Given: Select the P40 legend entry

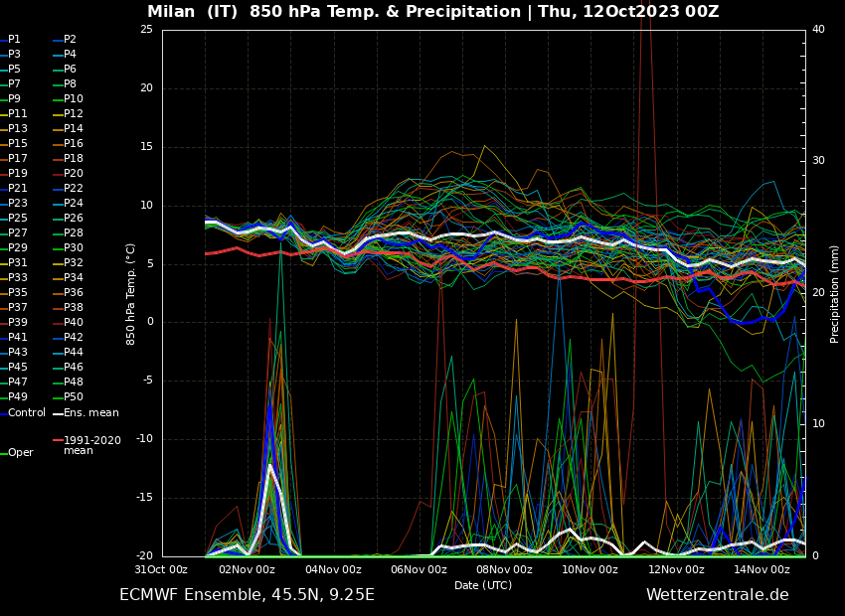Looking at the screenshot, I should coord(74,323).
